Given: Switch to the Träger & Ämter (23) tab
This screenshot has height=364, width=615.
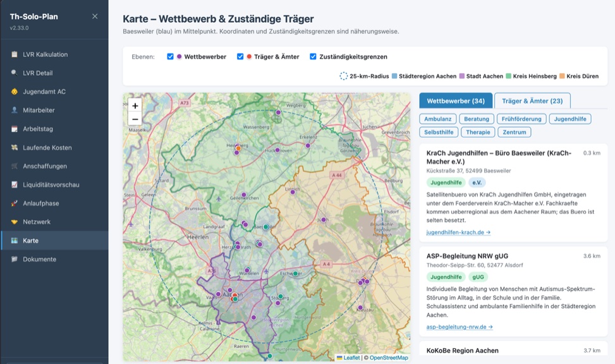Looking at the screenshot, I should pos(532,101).
